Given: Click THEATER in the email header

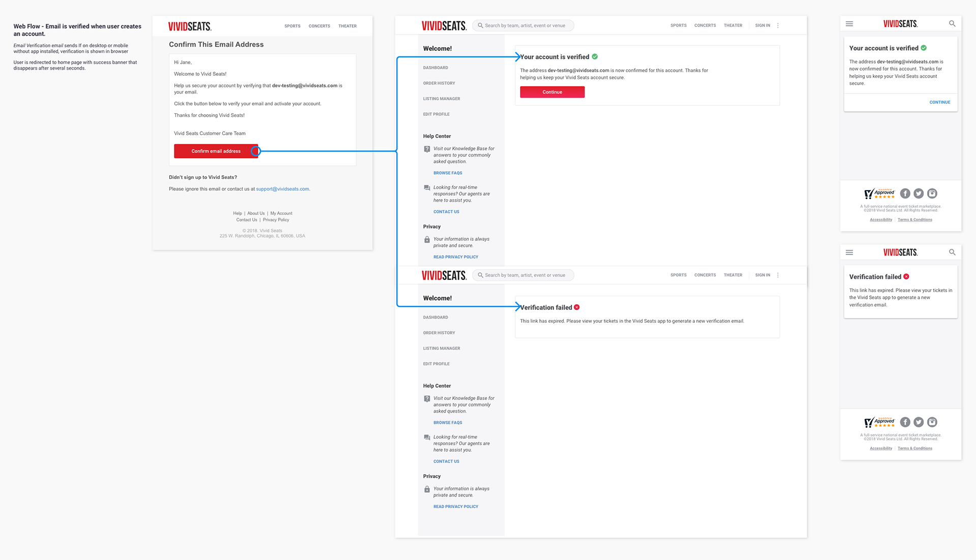Looking at the screenshot, I should coord(348,26).
